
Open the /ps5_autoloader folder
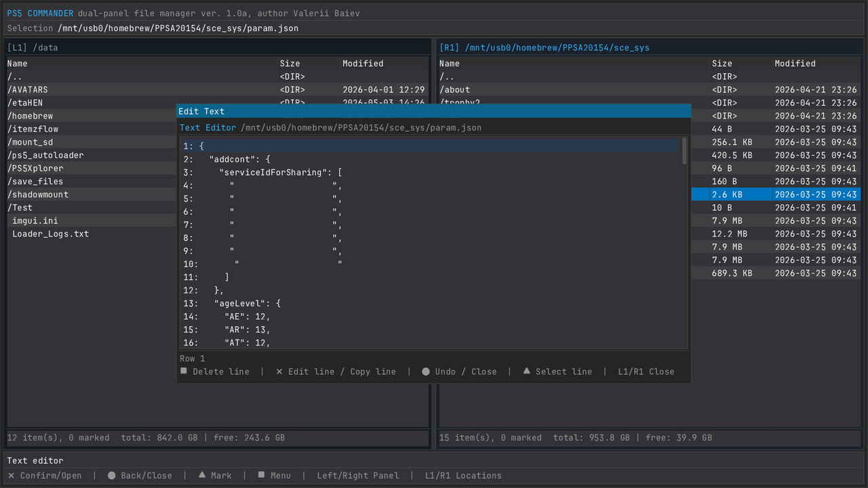[x=92, y=155]
